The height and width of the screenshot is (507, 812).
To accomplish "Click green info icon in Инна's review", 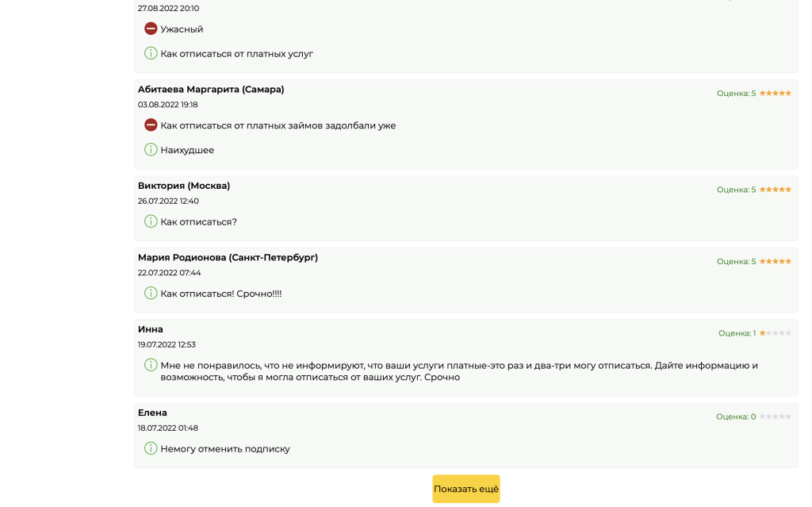I will click(x=151, y=365).
